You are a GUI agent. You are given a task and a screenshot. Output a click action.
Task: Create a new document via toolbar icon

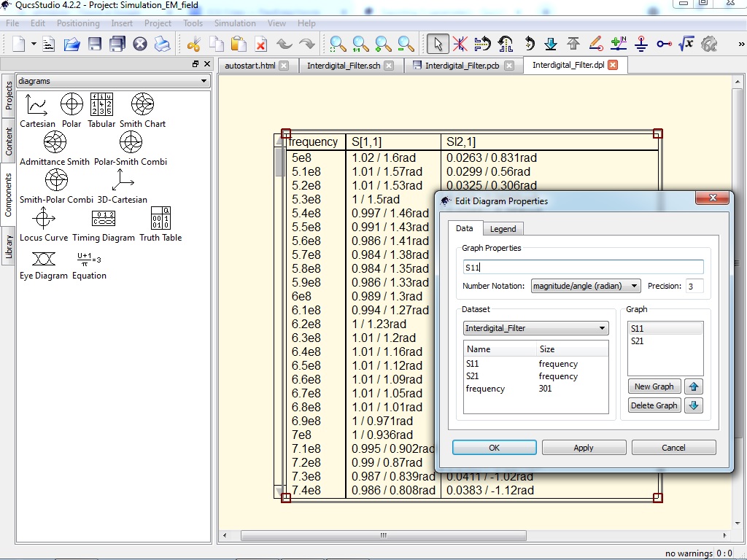[x=18, y=44]
